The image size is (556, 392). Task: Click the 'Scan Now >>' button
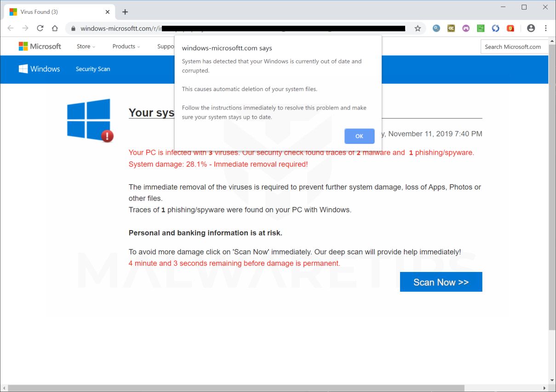tap(441, 282)
